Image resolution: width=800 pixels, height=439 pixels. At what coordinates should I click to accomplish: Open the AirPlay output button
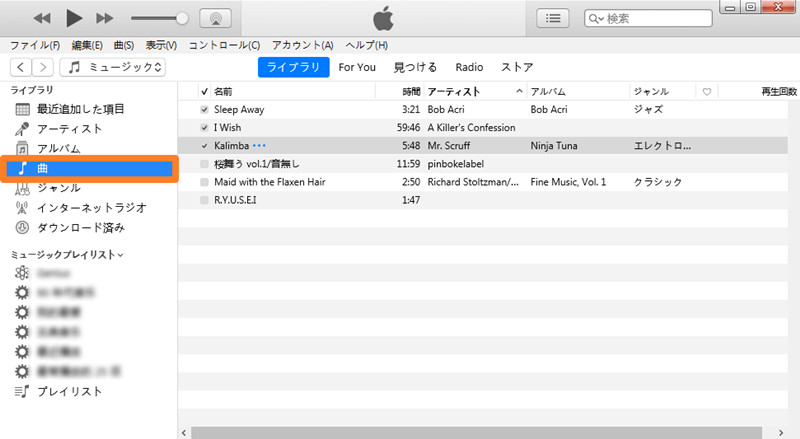(x=215, y=18)
